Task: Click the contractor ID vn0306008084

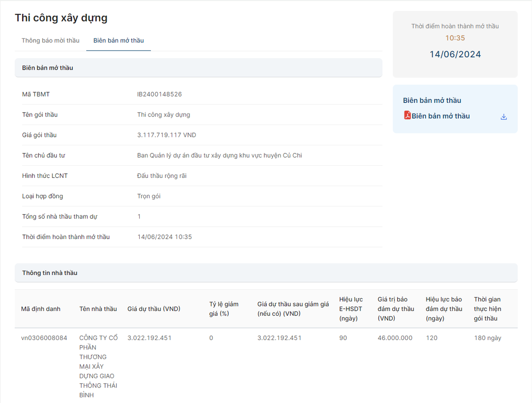Action: 44,338
